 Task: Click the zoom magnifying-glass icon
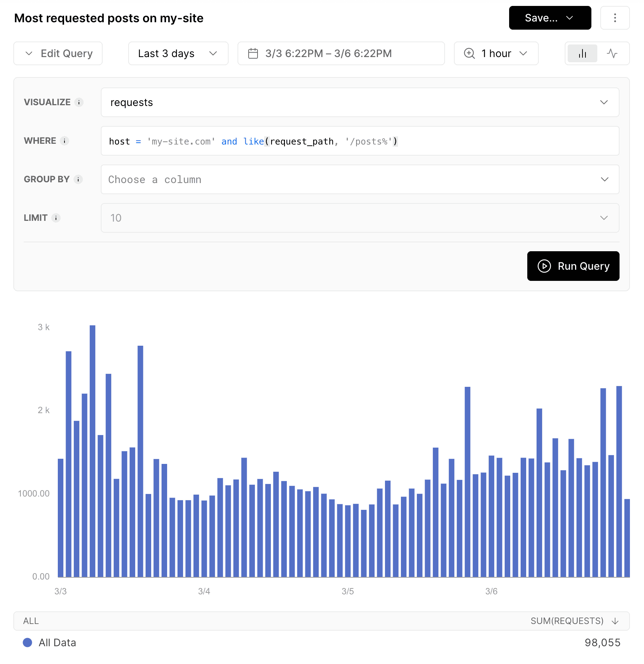coord(469,53)
